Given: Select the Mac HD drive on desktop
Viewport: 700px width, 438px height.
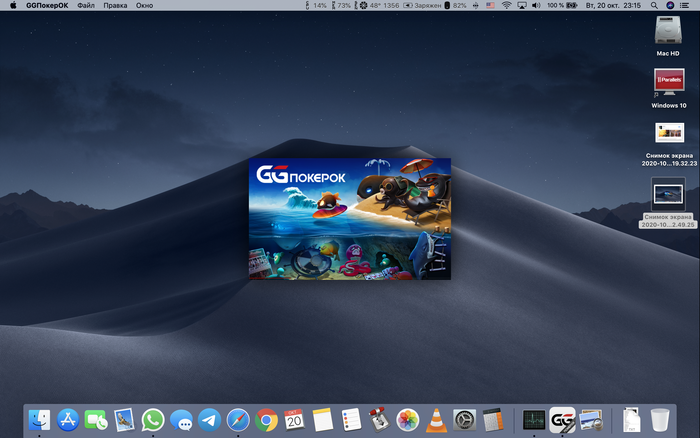Looking at the screenshot, I should tap(668, 36).
